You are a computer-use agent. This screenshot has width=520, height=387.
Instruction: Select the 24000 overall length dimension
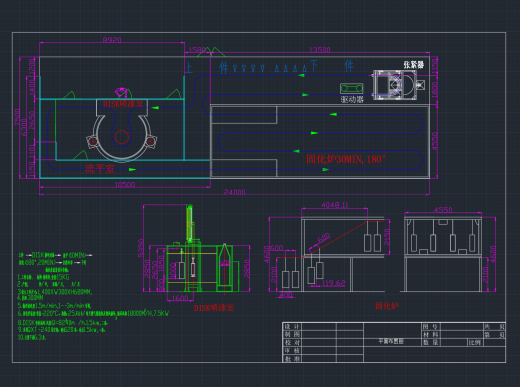point(234,192)
